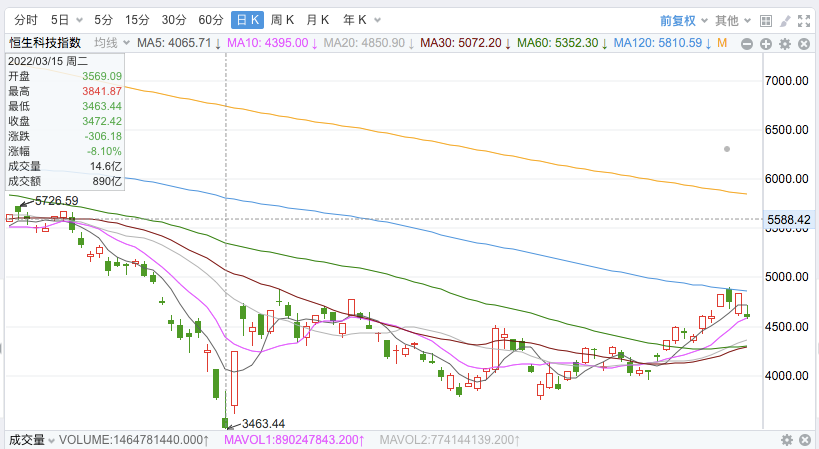The height and width of the screenshot is (449, 819).
Task: Select the 日K daily candlestick tab
Action: [x=248, y=20]
